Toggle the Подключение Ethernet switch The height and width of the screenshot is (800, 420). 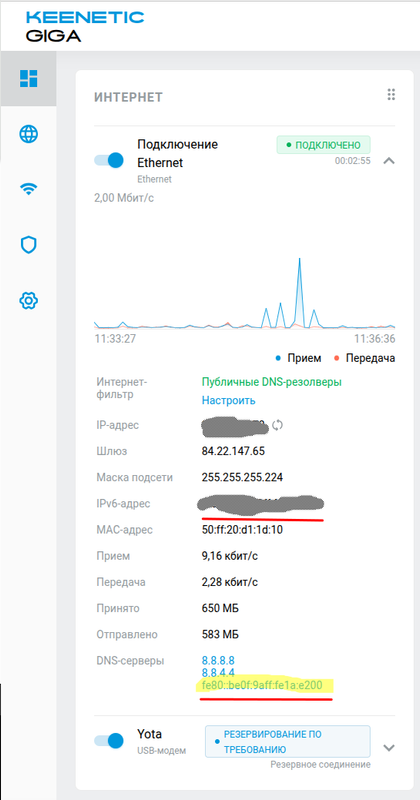tap(109, 160)
